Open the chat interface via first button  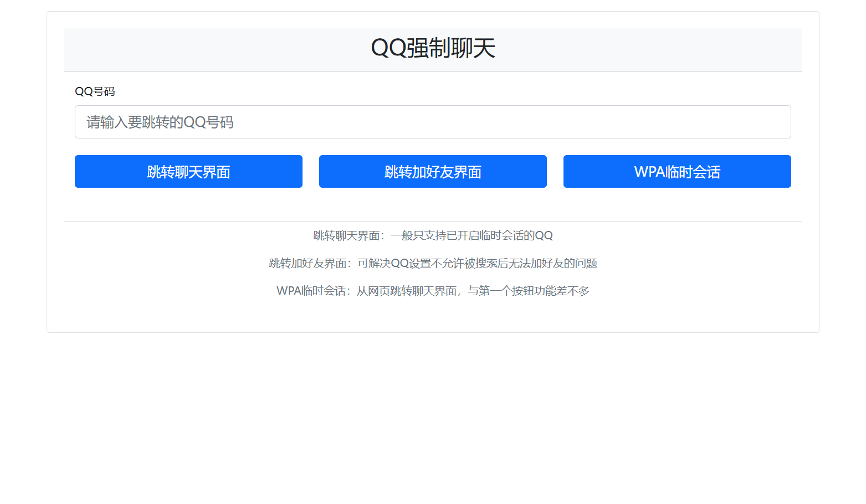(188, 172)
